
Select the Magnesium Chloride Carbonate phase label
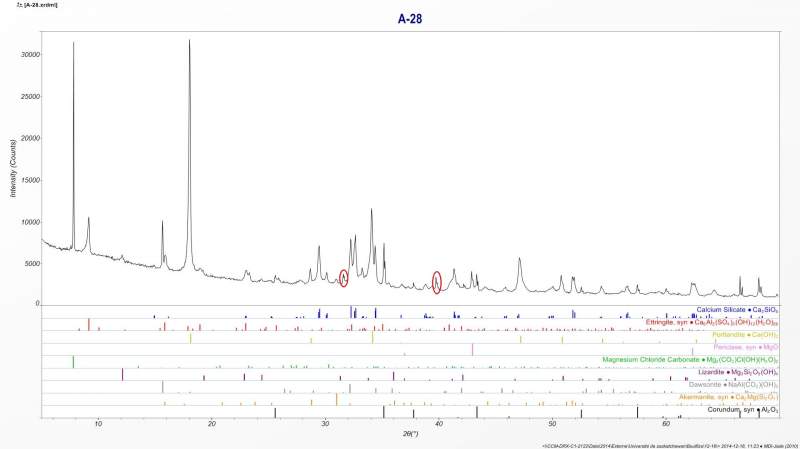coord(690,360)
